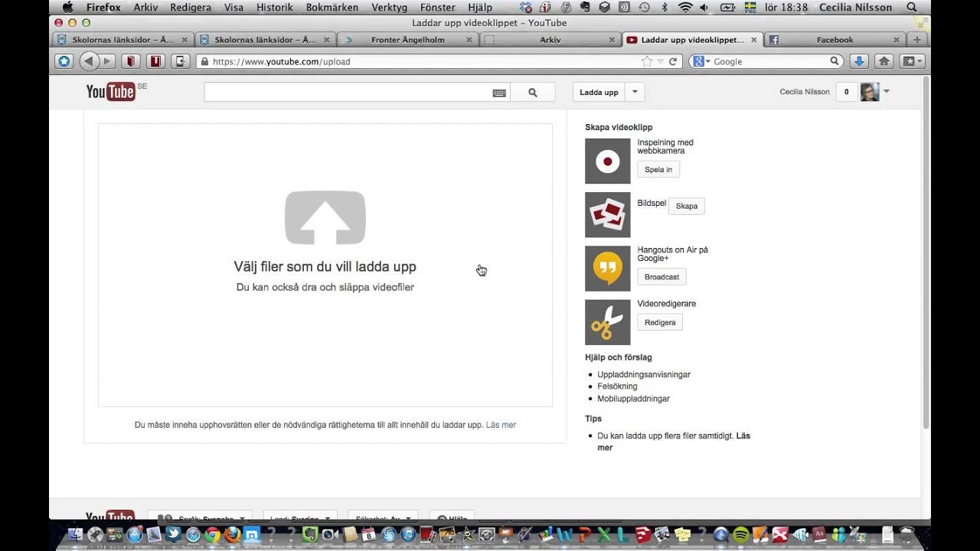This screenshot has width=980, height=551.
Task: Switch to the Fronter Ängelholm tab
Action: point(408,40)
